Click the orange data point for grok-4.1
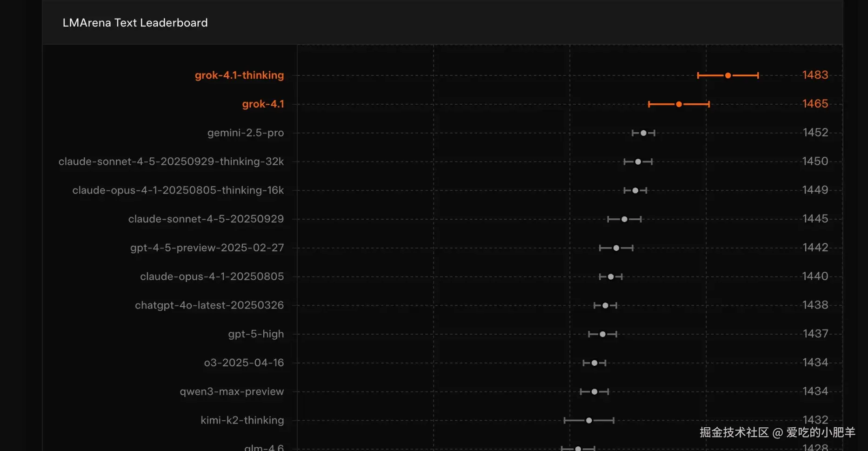The image size is (868, 451). tap(679, 104)
